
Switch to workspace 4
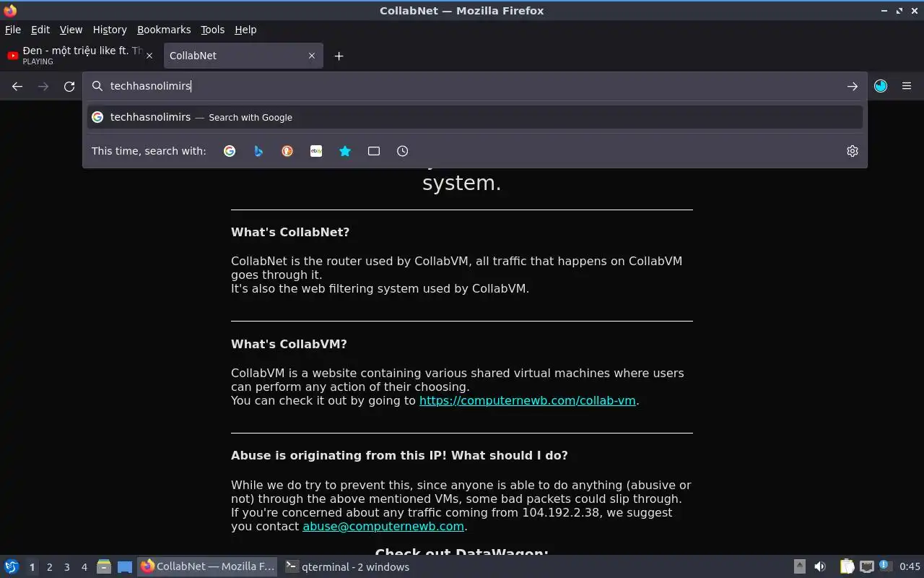pos(84,567)
